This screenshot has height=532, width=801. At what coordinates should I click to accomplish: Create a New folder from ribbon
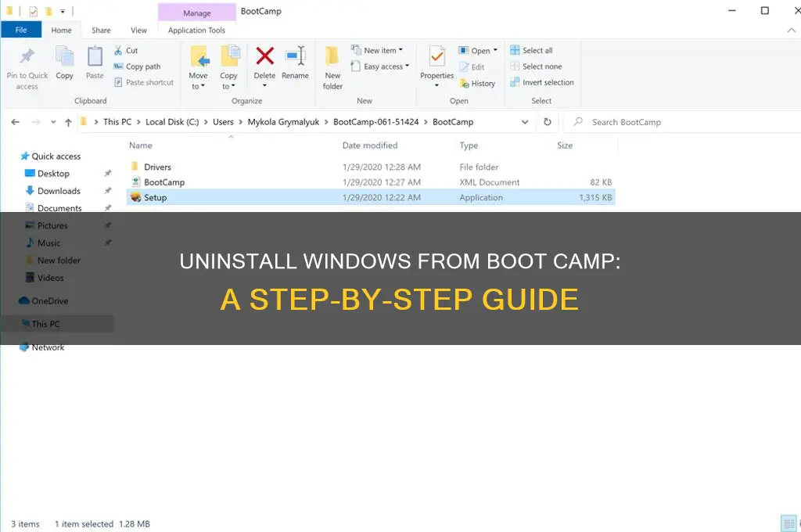coord(332,67)
